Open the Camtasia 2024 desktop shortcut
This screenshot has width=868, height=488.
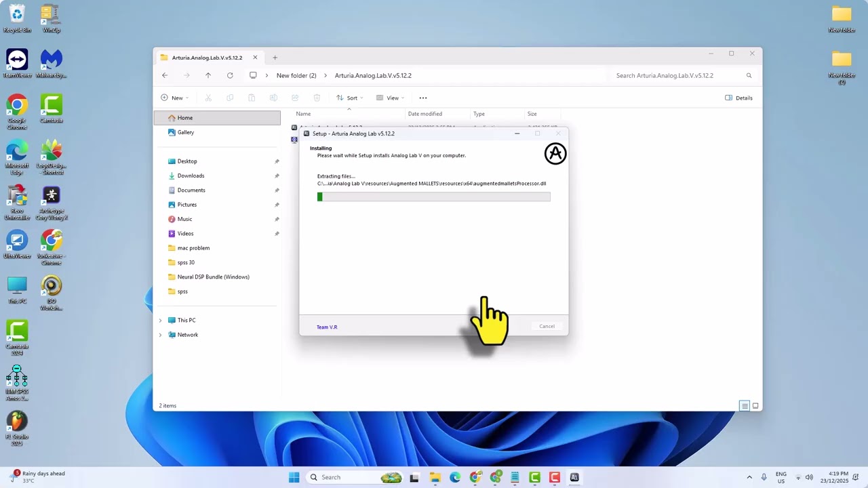pos(17,338)
